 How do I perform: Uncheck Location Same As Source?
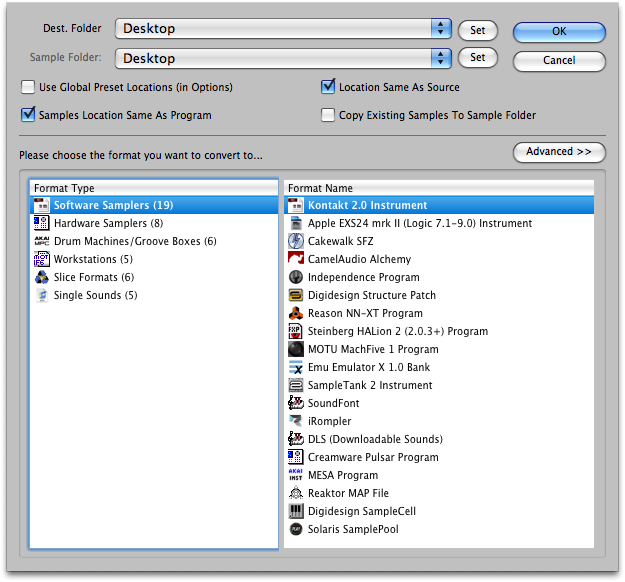tap(328, 87)
